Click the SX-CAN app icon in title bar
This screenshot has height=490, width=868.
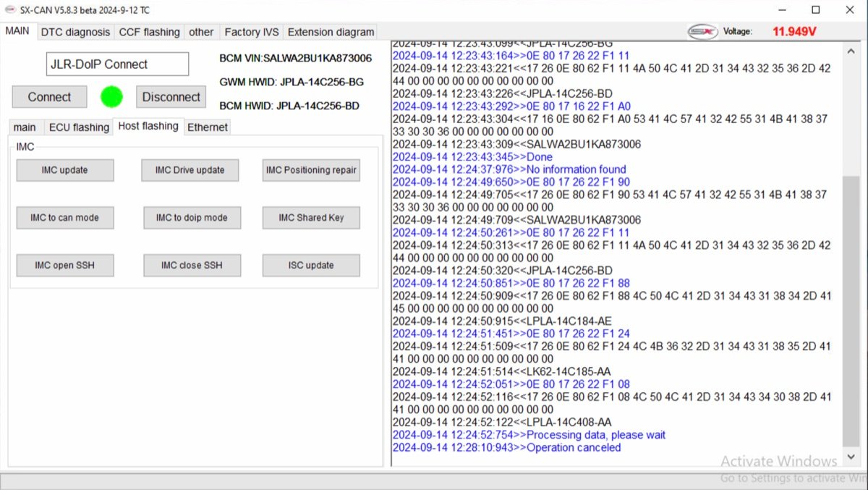[9, 10]
